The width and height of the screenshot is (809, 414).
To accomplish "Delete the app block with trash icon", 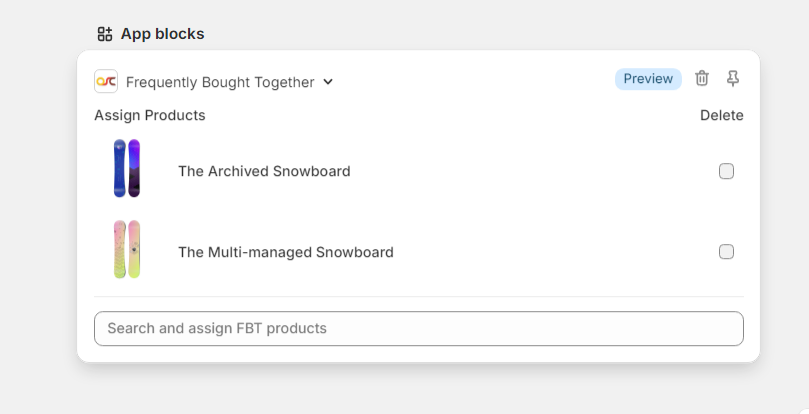I will pos(702,79).
